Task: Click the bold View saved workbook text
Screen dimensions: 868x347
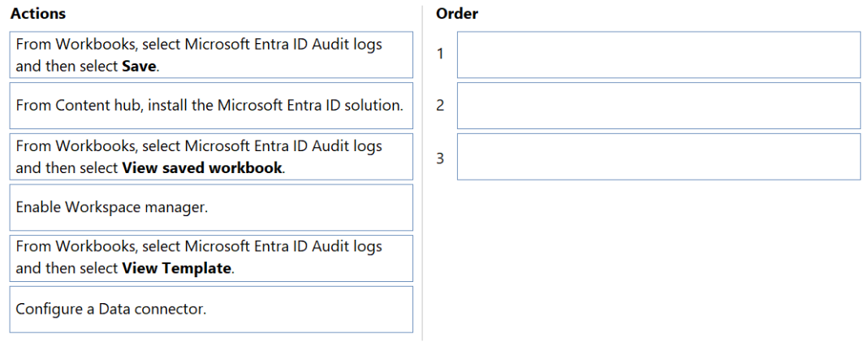Action: point(202,168)
